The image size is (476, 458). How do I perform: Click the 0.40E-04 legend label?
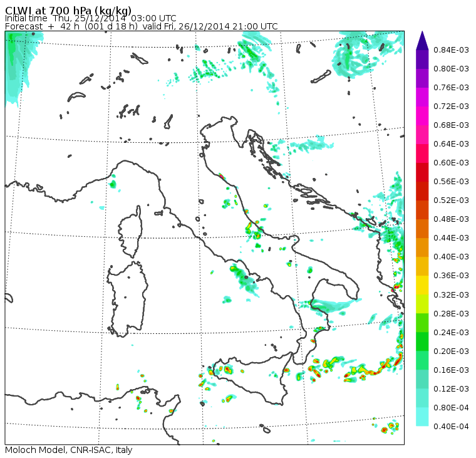tap(451, 427)
